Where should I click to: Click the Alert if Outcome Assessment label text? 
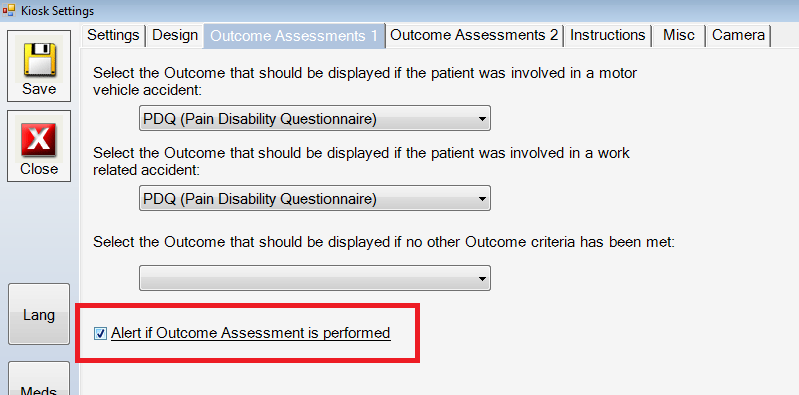251,333
